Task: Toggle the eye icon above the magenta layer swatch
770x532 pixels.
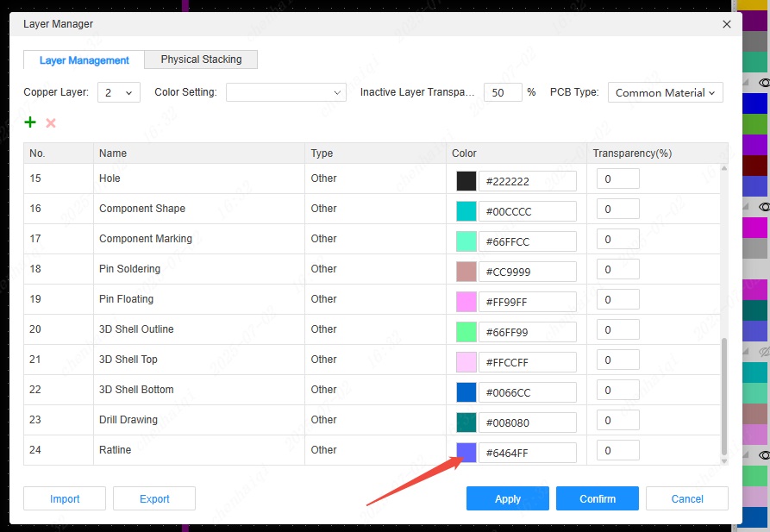Action: 763,207
